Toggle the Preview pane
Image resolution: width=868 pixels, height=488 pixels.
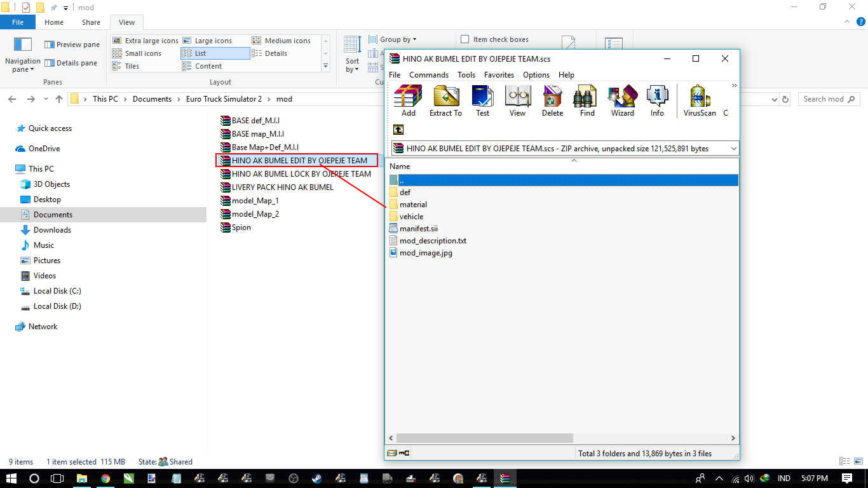click(x=72, y=44)
